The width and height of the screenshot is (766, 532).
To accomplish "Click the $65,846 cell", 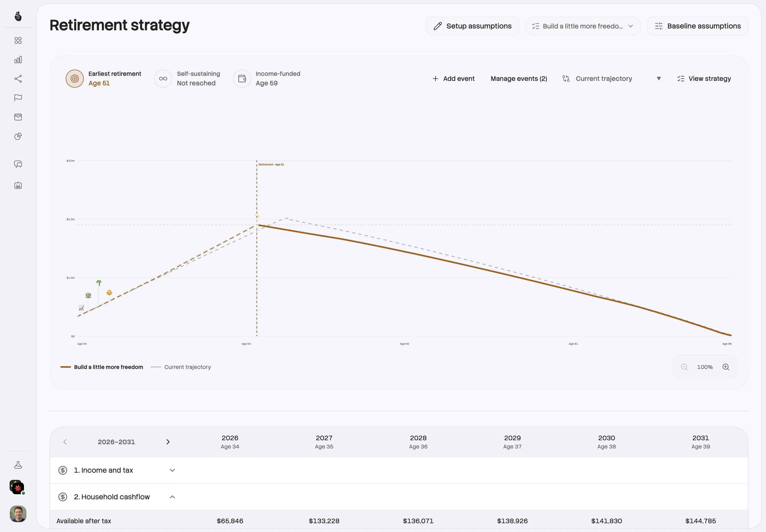I will pos(230,521).
